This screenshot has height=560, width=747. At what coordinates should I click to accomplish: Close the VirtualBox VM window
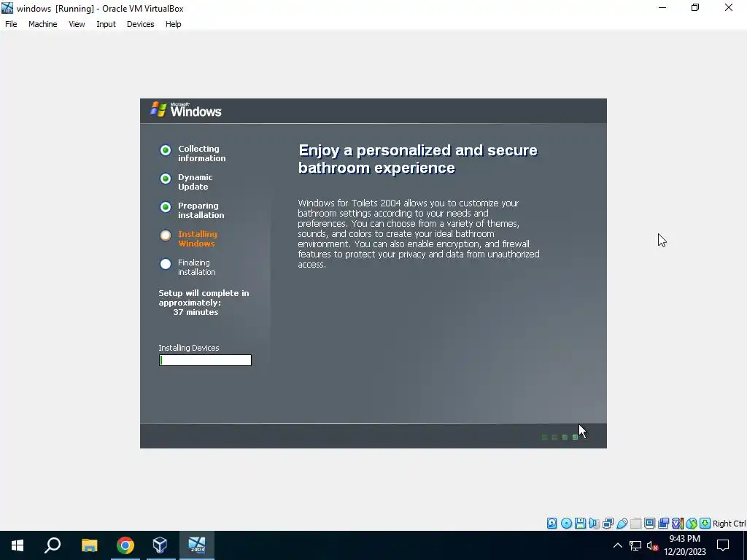pyautogui.click(x=729, y=8)
